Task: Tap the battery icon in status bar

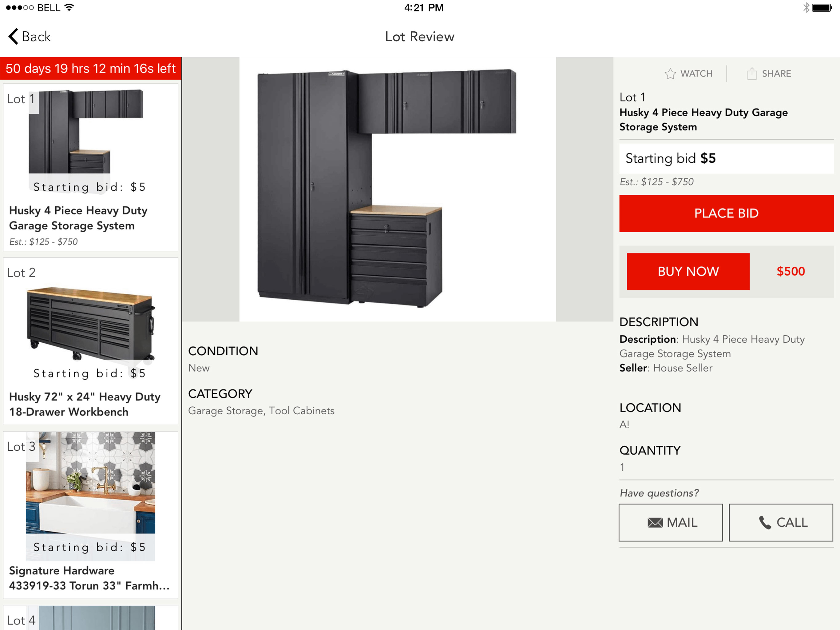Action: click(x=822, y=8)
